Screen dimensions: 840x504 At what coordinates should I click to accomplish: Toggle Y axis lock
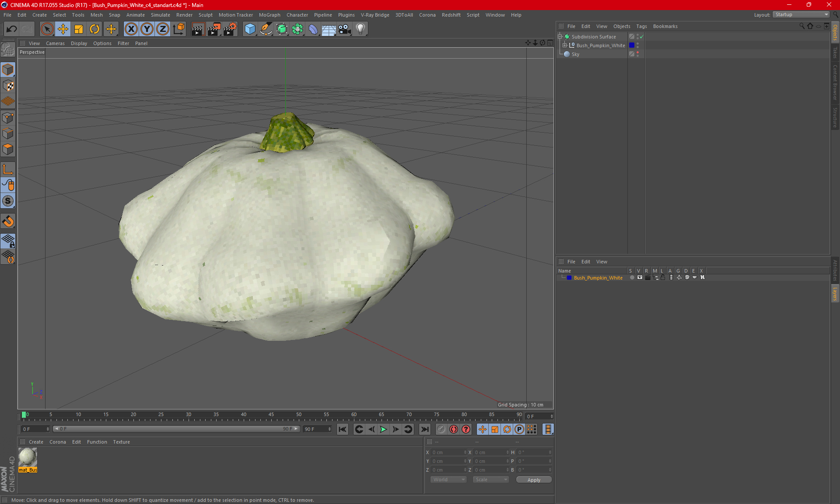[147, 29]
